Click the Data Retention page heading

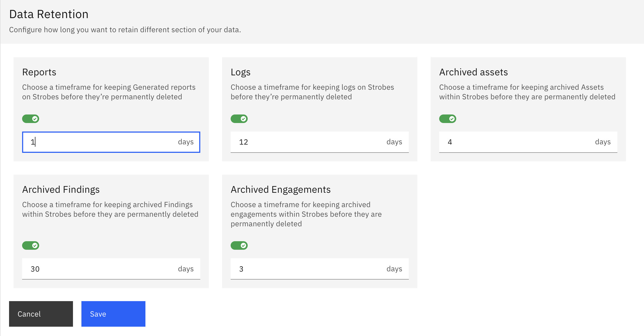[49, 14]
